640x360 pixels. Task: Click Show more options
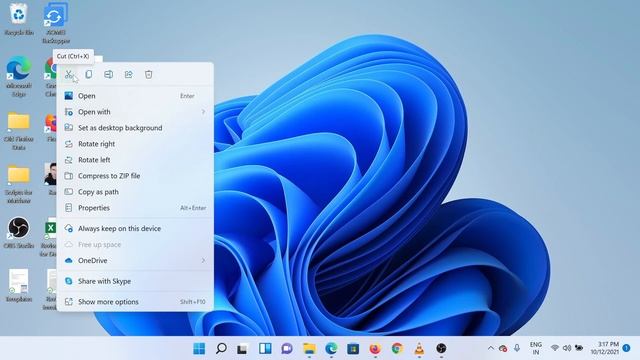(x=135, y=302)
